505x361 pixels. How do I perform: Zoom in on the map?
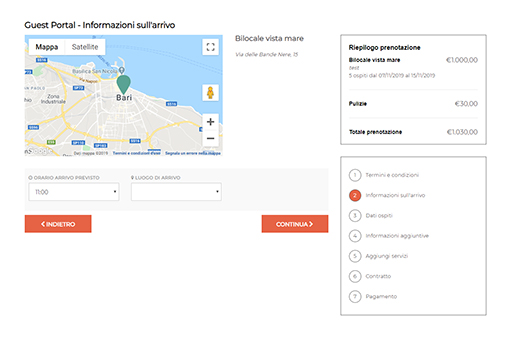210,122
